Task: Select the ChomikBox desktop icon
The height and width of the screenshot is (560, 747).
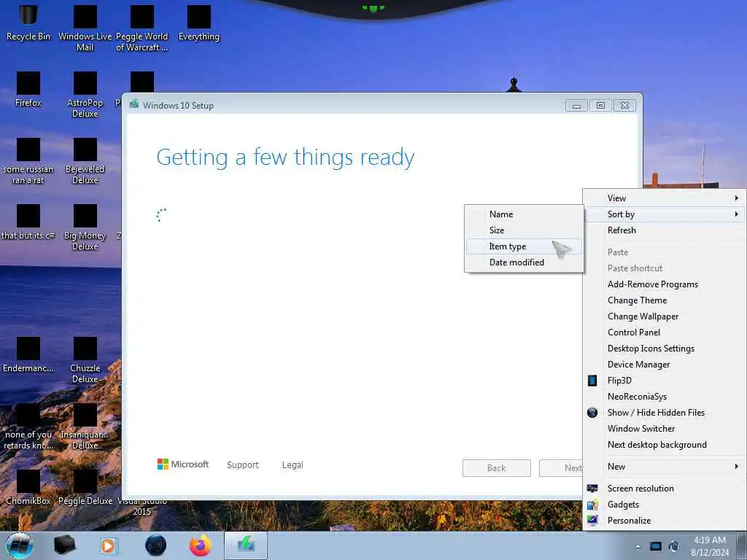Action: [28, 487]
